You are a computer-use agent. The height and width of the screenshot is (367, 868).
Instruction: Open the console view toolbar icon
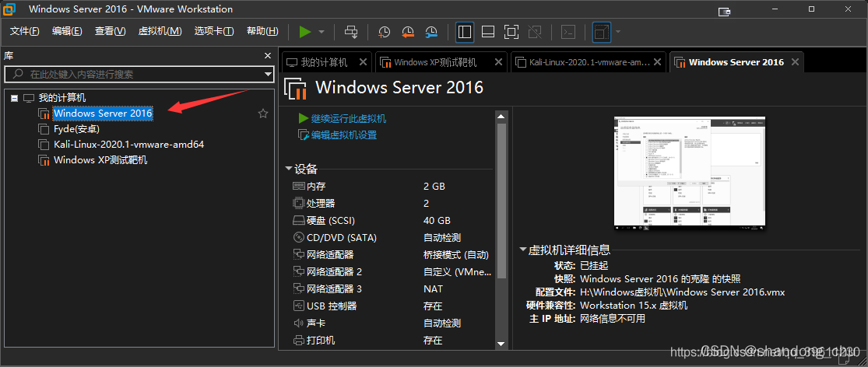click(x=568, y=32)
